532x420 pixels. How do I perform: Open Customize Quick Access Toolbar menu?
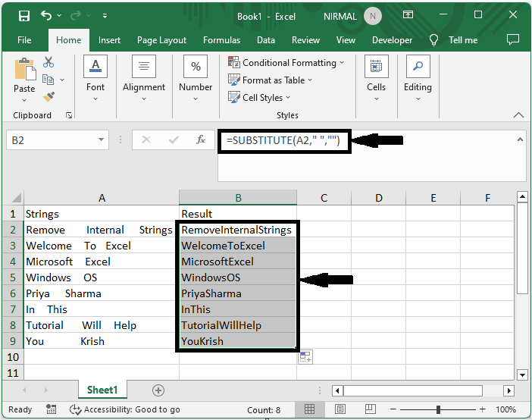[105, 16]
